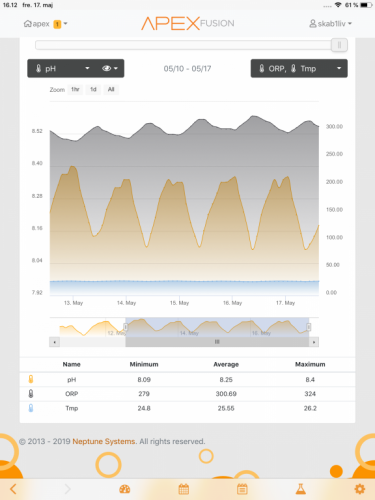Go back with the left arrow
The width and height of the screenshot is (375, 500).
(13, 489)
